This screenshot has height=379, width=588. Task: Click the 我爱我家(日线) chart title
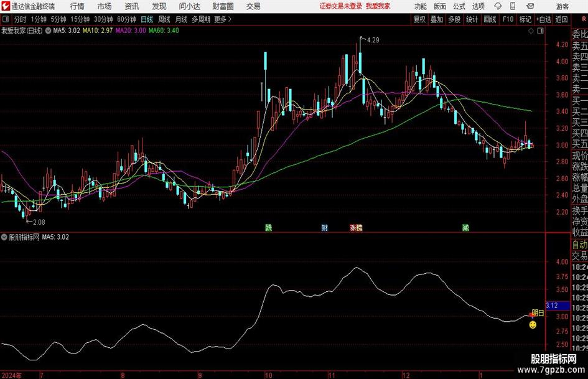pos(22,30)
